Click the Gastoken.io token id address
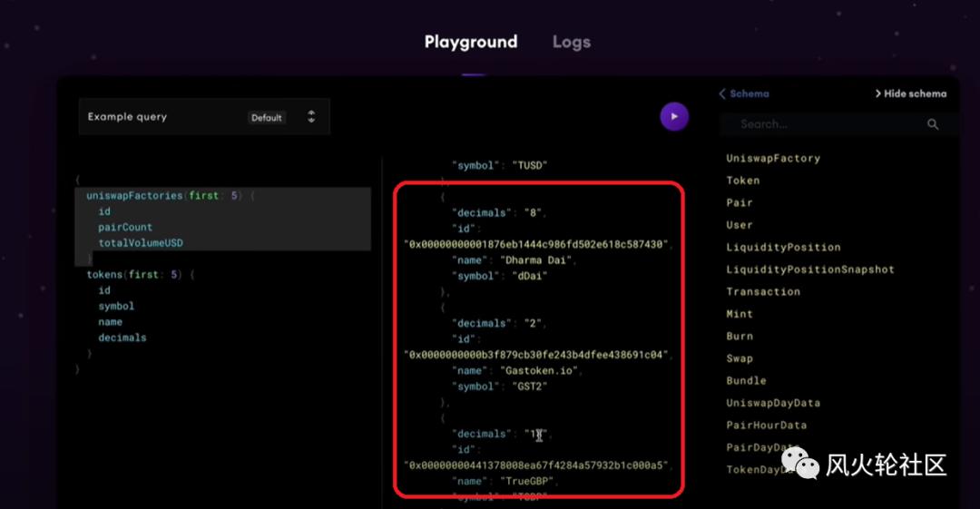 pos(538,355)
